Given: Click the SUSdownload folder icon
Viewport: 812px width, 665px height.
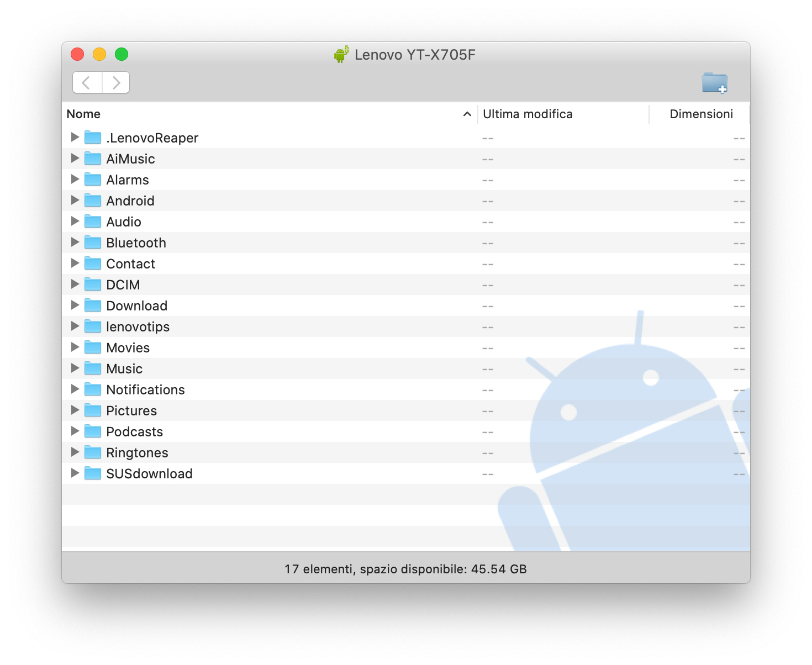Looking at the screenshot, I should (x=93, y=473).
